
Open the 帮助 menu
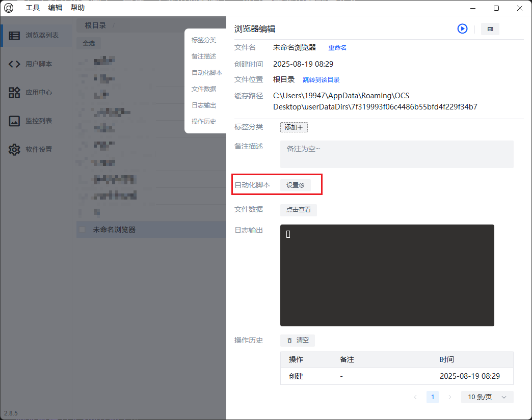[x=77, y=8]
